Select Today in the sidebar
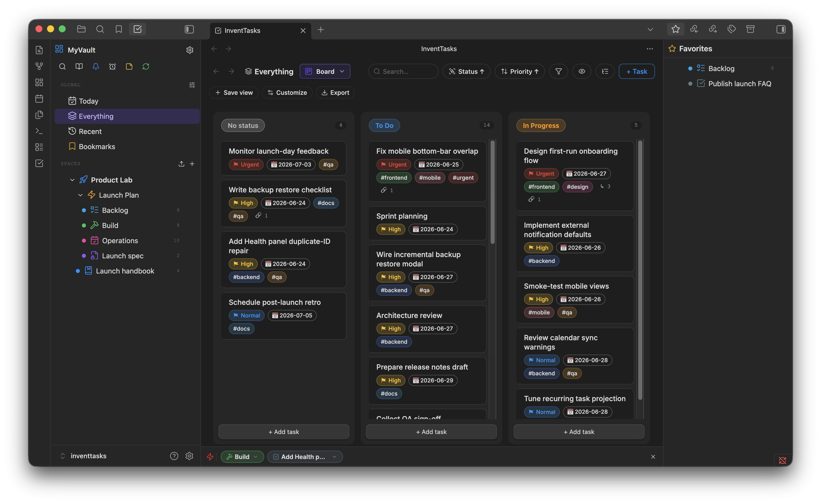Screen dimensions: 821x504 (x=127, y=101)
